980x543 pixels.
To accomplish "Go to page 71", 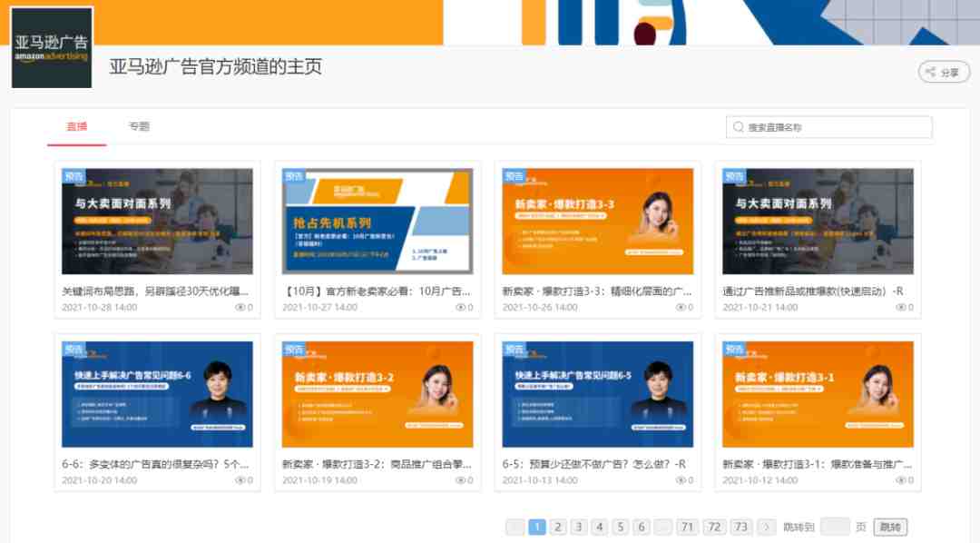I will [687, 527].
